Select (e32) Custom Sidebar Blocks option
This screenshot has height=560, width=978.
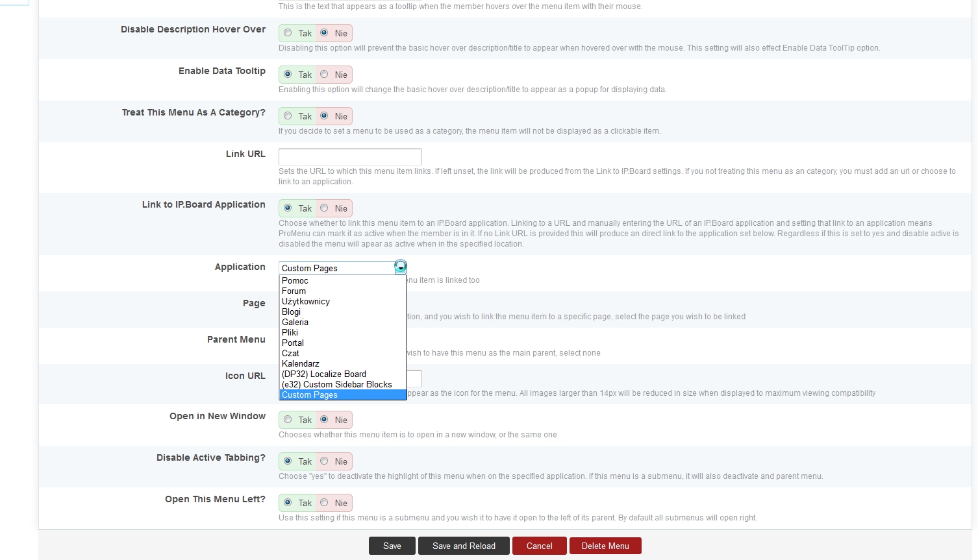[x=336, y=384]
